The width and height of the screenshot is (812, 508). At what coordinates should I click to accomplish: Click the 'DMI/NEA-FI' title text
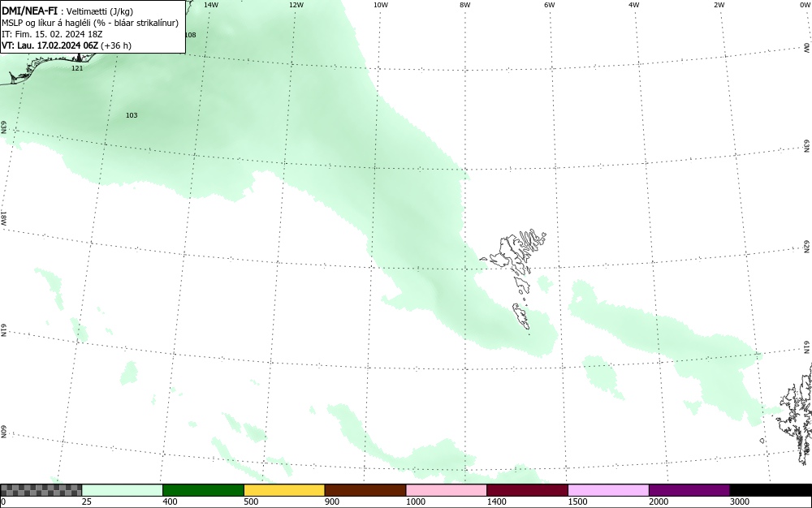pos(29,11)
